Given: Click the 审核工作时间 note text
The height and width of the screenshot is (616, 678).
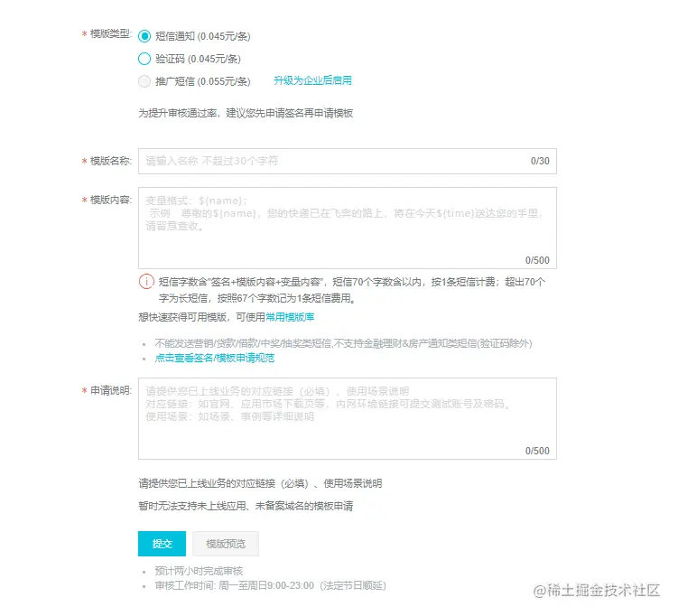Looking at the screenshot, I should point(270,585).
